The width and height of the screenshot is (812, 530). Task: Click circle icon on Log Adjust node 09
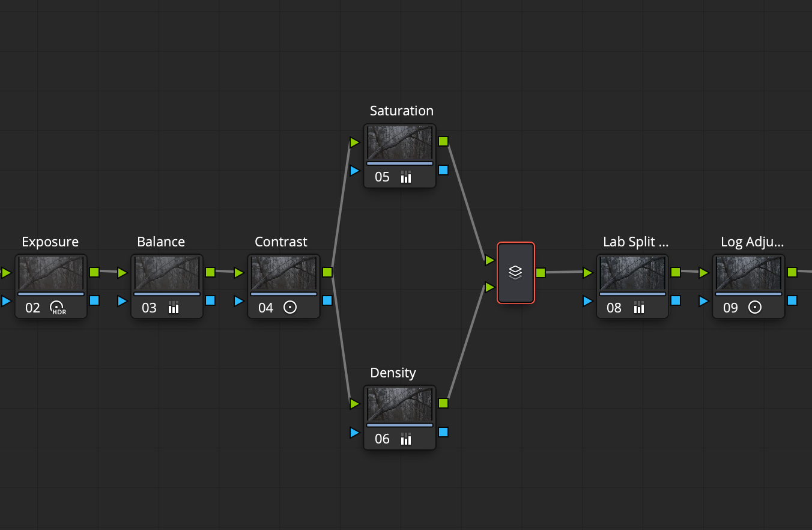point(755,308)
